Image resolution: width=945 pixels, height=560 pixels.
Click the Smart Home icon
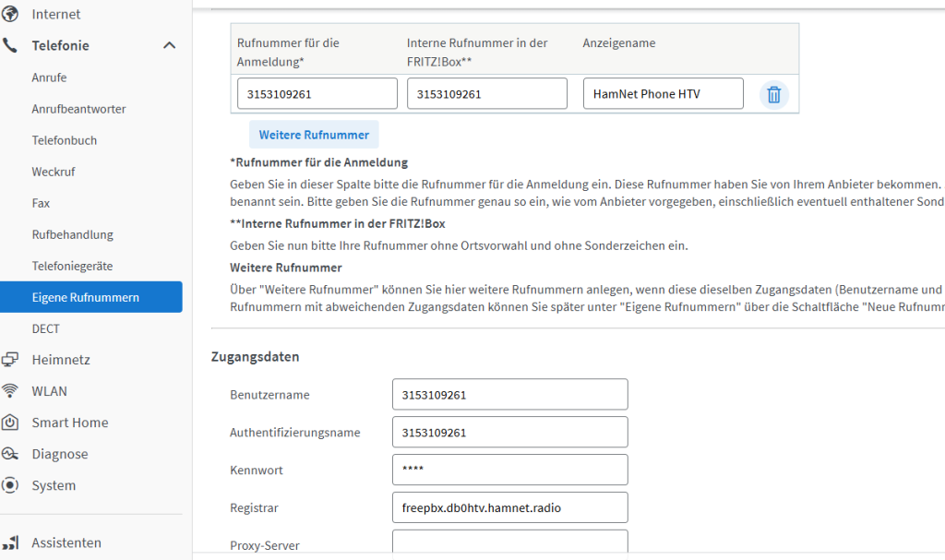point(11,423)
